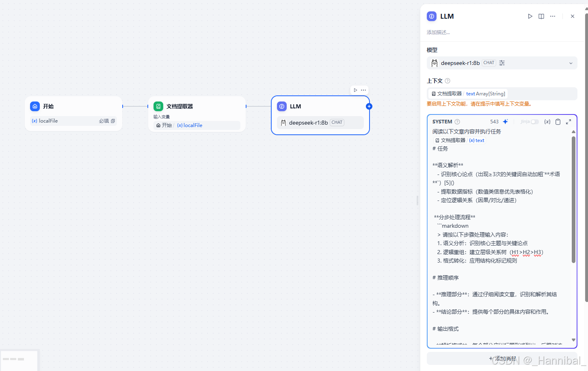Click the right page scrollbar

(586, 158)
